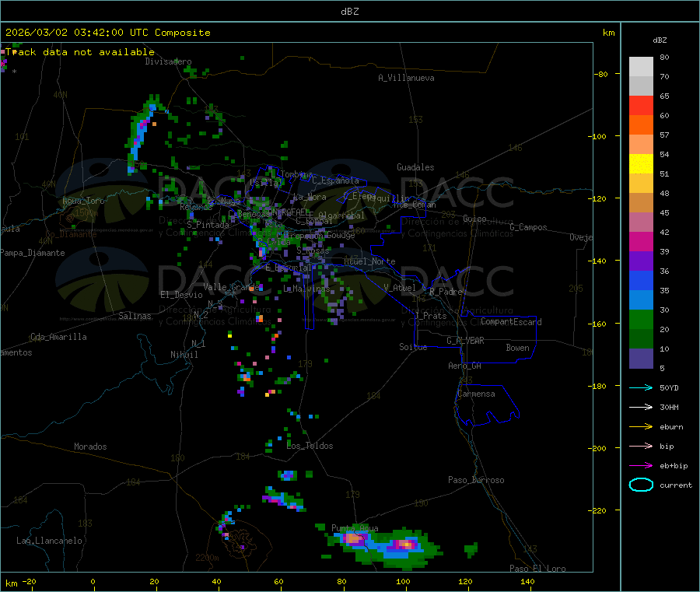Click the Aero_GA map label

(x=465, y=366)
